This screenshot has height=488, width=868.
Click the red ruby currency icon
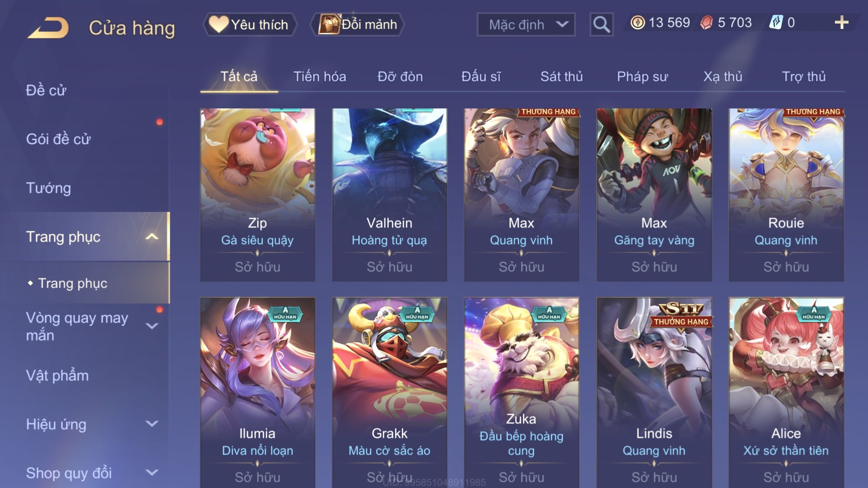point(706,22)
